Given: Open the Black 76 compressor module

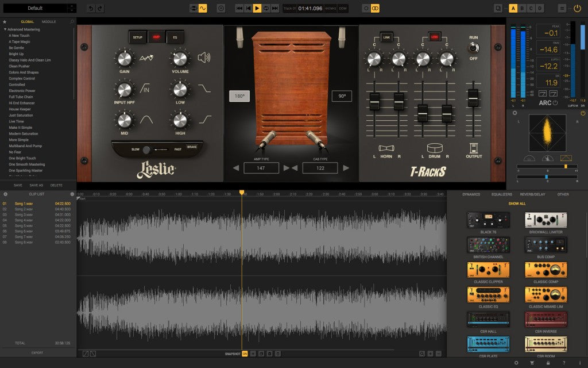Looking at the screenshot, I should pyautogui.click(x=488, y=218).
